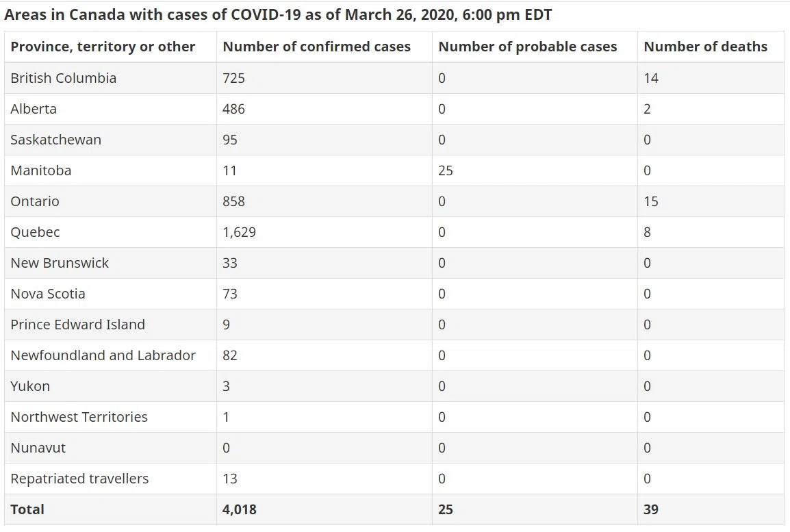
Task: Click the 'Number of confirmed cases' header
Action: (316, 47)
